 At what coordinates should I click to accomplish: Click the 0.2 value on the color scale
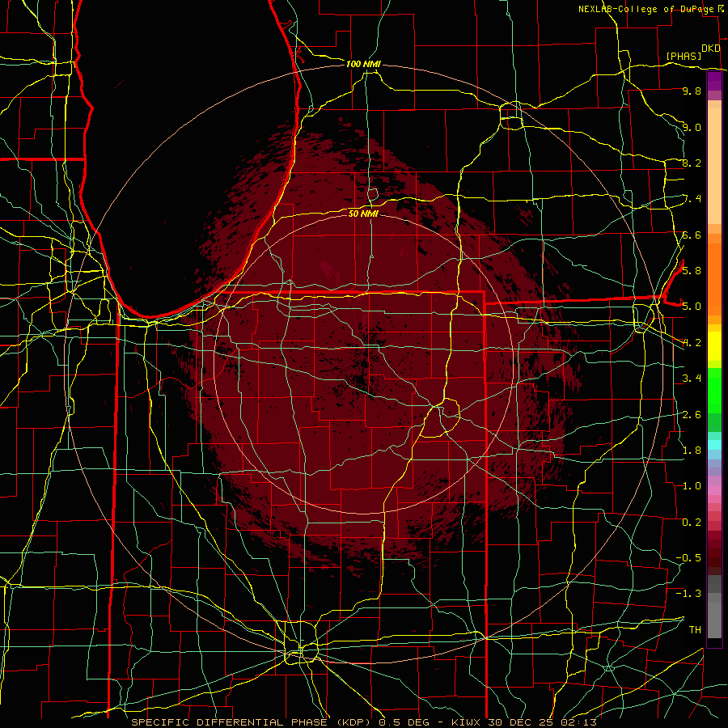(x=692, y=523)
